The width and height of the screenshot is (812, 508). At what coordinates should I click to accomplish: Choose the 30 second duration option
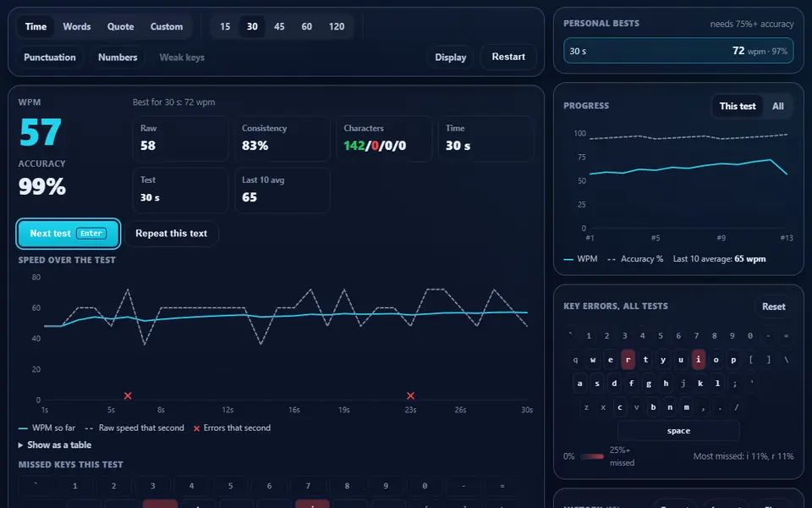252,26
